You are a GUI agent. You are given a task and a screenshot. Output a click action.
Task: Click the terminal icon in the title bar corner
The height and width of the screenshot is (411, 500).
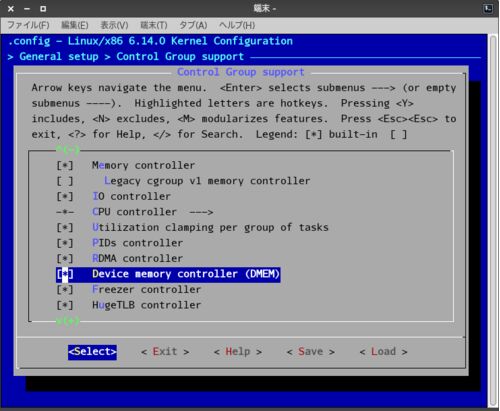488,8
